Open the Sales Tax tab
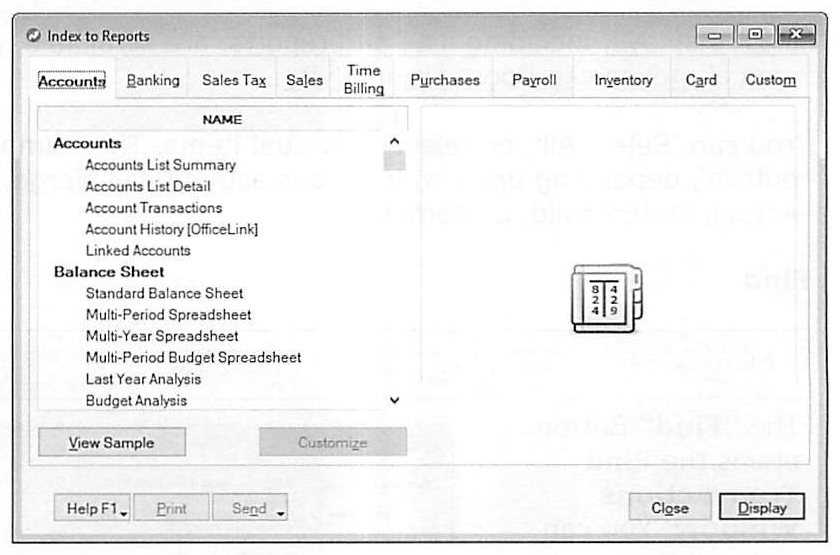Image resolution: width=840 pixels, height=555 pixels. tap(234, 80)
